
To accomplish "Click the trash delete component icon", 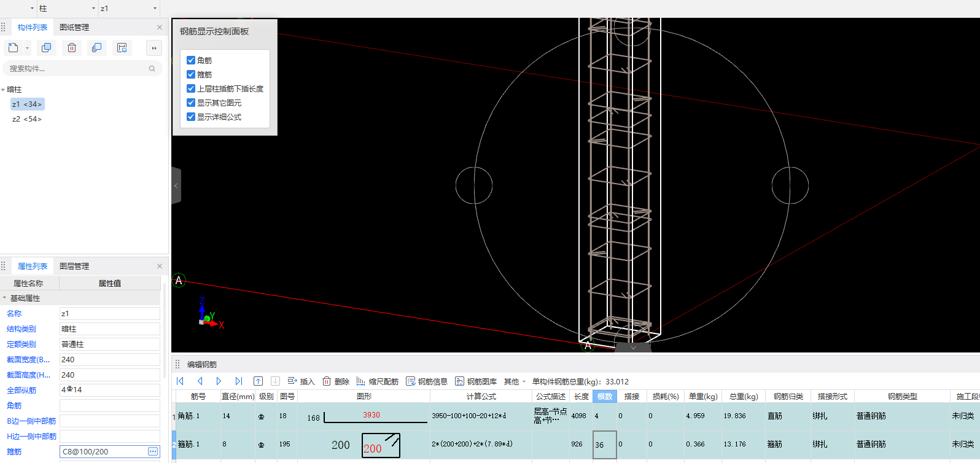I will 72,48.
